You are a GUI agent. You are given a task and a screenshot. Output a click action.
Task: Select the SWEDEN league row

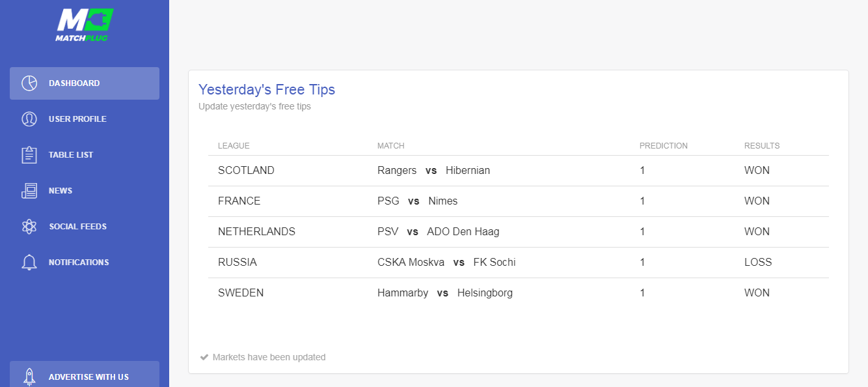(x=519, y=293)
